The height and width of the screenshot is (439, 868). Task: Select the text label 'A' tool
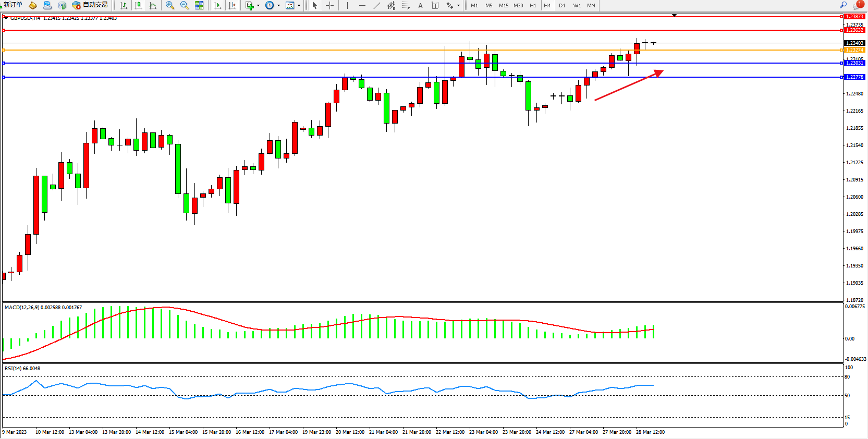(x=420, y=5)
